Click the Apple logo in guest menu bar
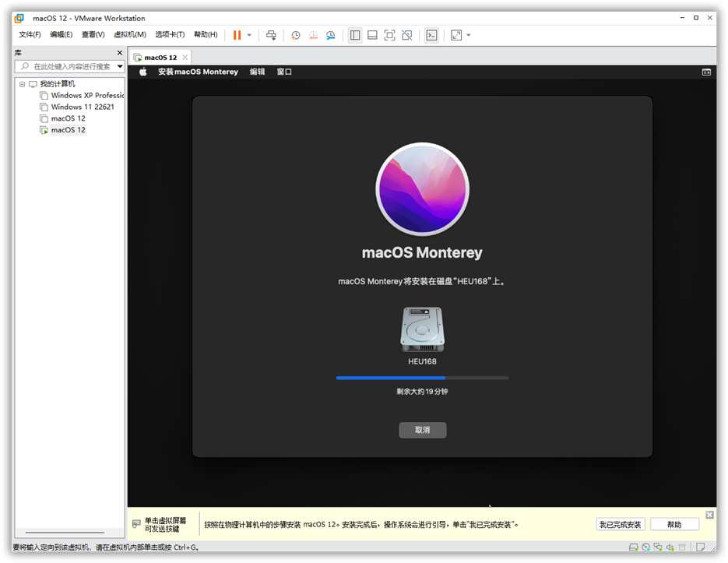 143,72
